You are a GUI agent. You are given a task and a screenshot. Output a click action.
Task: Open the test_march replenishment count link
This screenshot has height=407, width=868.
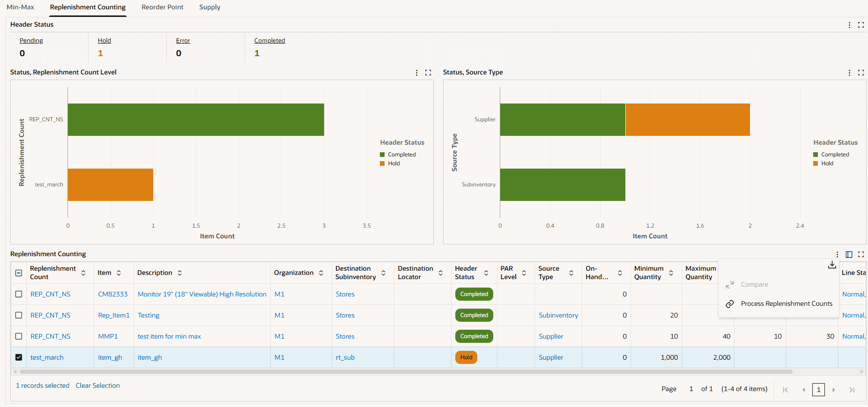point(47,357)
